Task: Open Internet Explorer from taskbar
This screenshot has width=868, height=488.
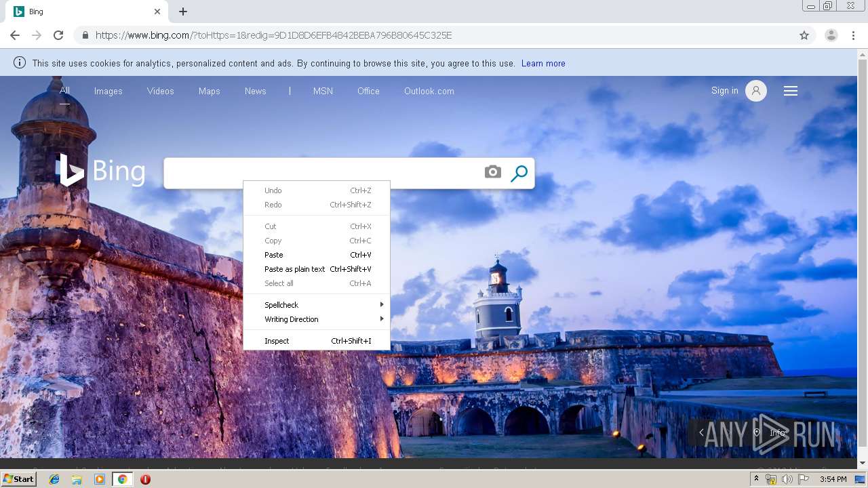Action: point(54,479)
